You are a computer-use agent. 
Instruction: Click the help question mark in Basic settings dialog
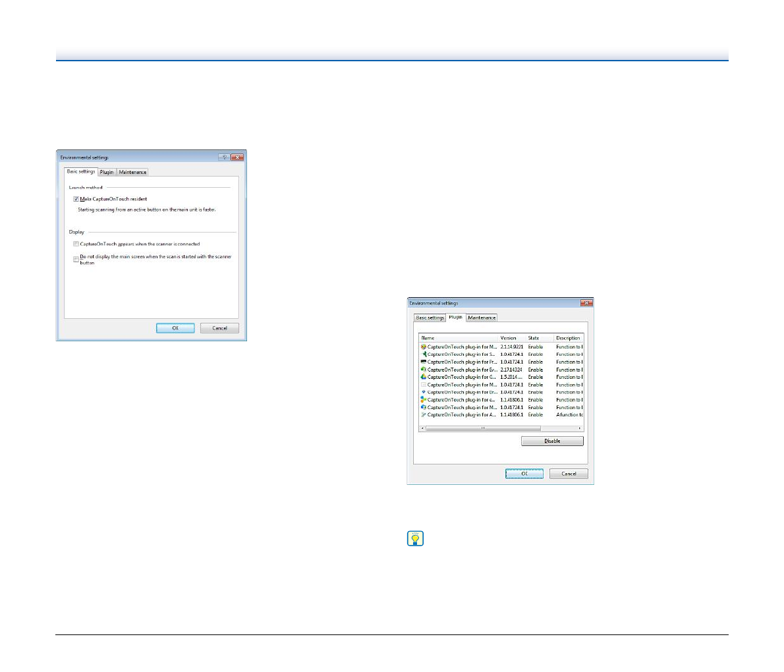[x=224, y=157]
